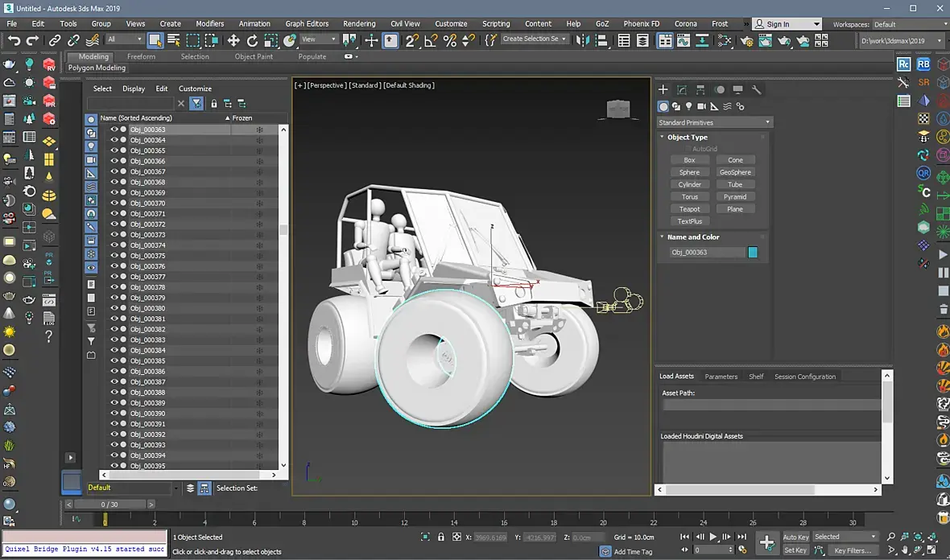Hide Obj_000365 using its eye icon
The width and height of the screenshot is (950, 560).
coord(114,150)
